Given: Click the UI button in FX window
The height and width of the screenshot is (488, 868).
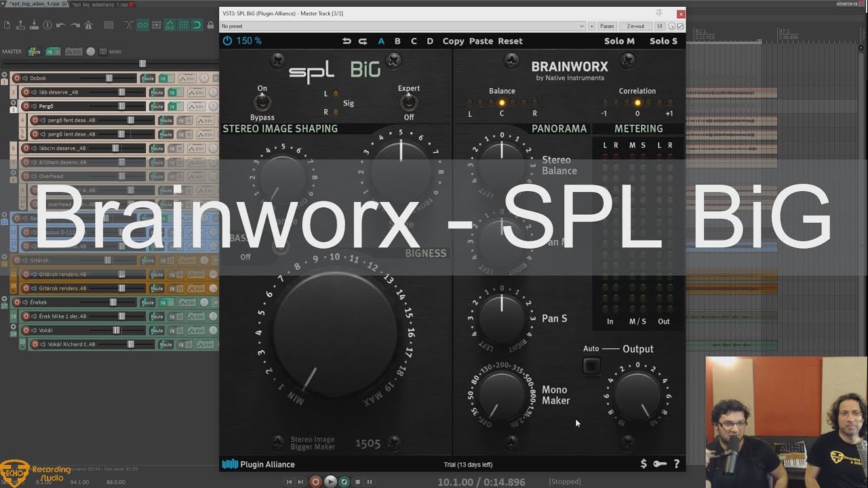Looking at the screenshot, I should 659,26.
